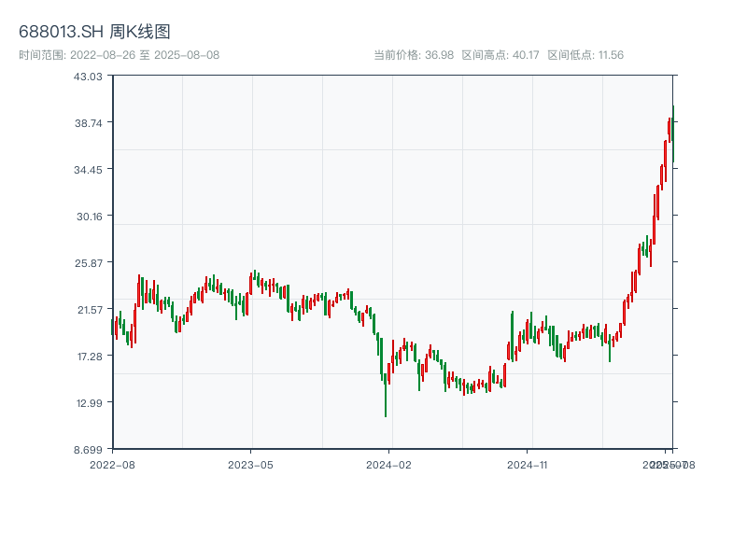Click the last candlestick at the chart's right edge
The image size is (747, 560).
click(x=673, y=131)
